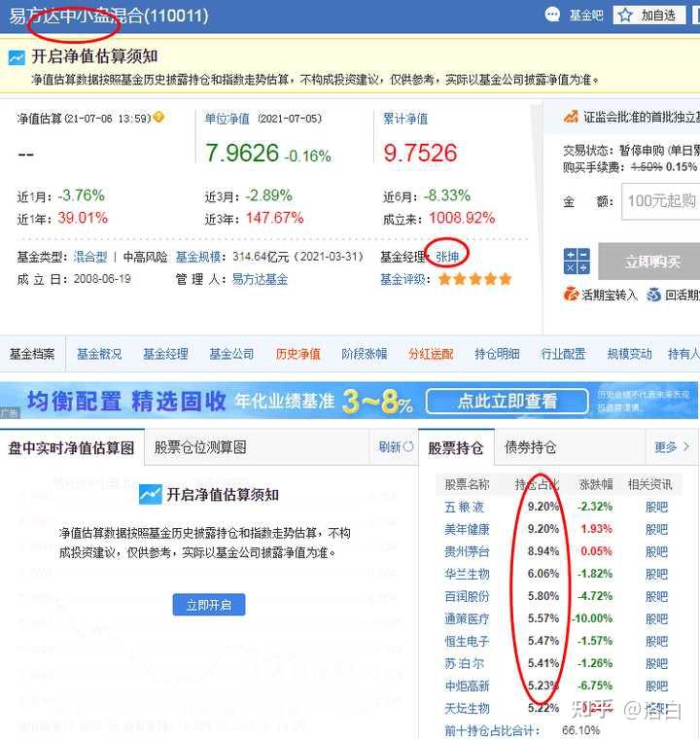700x739 pixels.
Task: Click the 活期宝转入 link text
Action: click(x=609, y=295)
